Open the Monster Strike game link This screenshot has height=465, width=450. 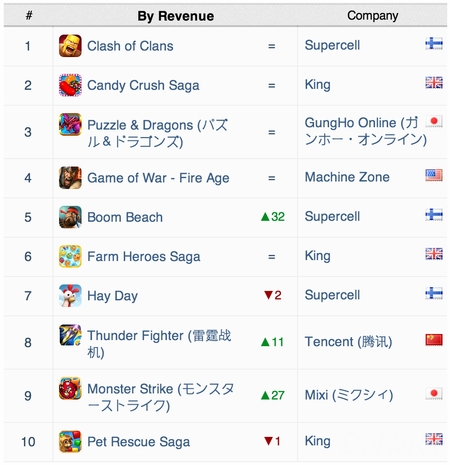click(160, 397)
